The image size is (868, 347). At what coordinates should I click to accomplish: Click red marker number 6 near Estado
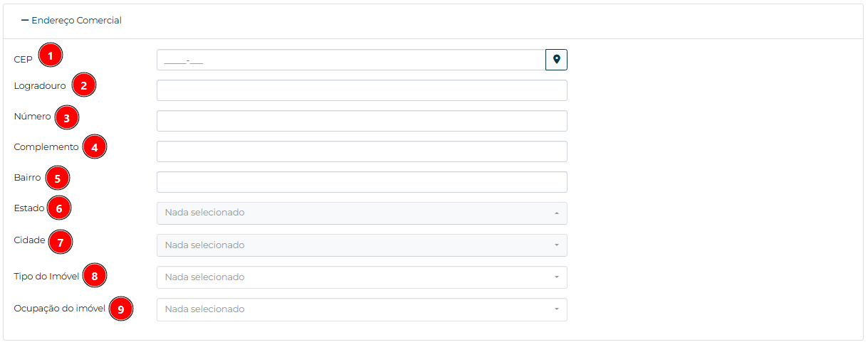(59, 208)
